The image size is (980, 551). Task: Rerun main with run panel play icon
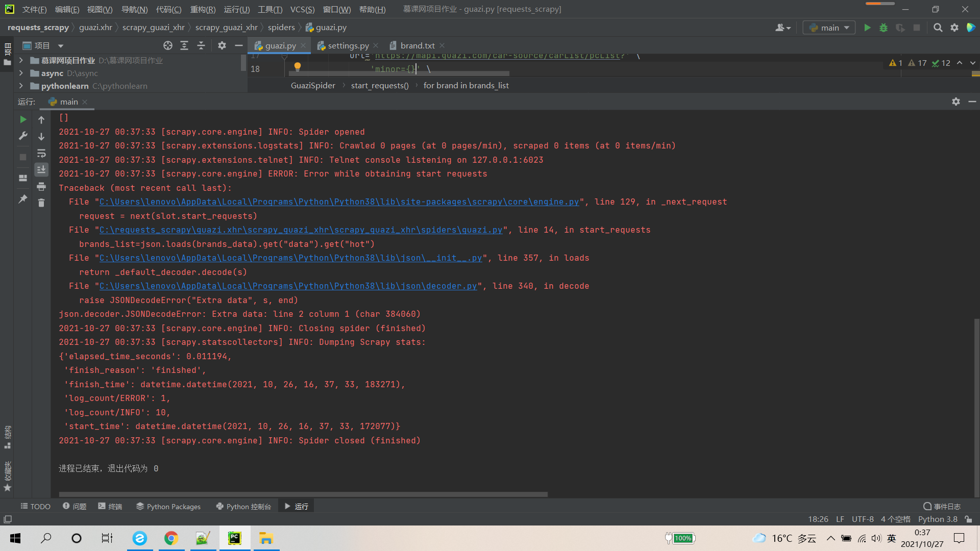click(23, 119)
